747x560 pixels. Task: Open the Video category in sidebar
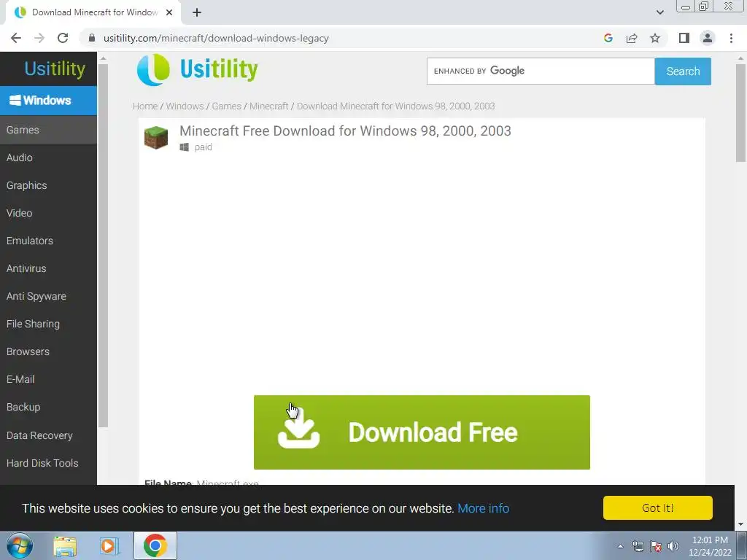click(48, 213)
